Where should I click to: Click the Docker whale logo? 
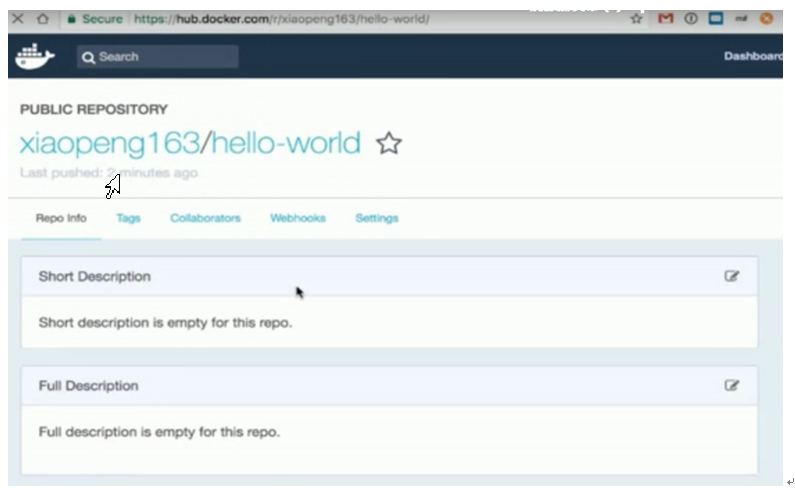coord(34,56)
